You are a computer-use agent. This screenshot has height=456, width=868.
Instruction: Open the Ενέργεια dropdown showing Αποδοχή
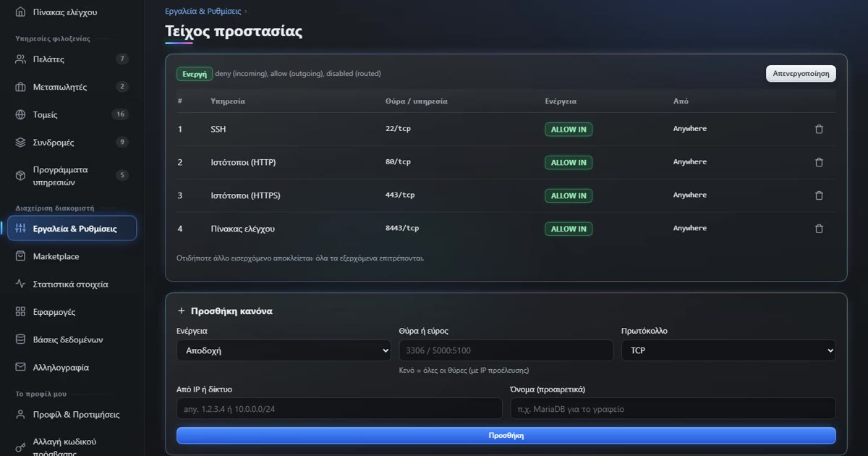pyautogui.click(x=284, y=350)
